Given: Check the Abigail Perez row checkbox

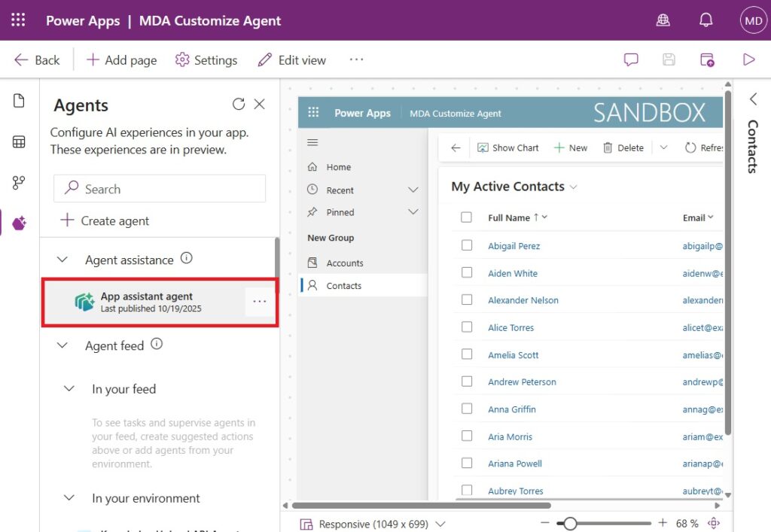Looking at the screenshot, I should click(x=467, y=245).
